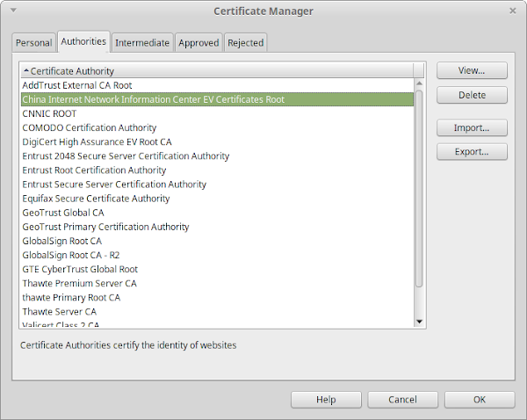The height and width of the screenshot is (420, 527).
Task: Select GlobalSign Root CA - R2
Action: [217, 255]
